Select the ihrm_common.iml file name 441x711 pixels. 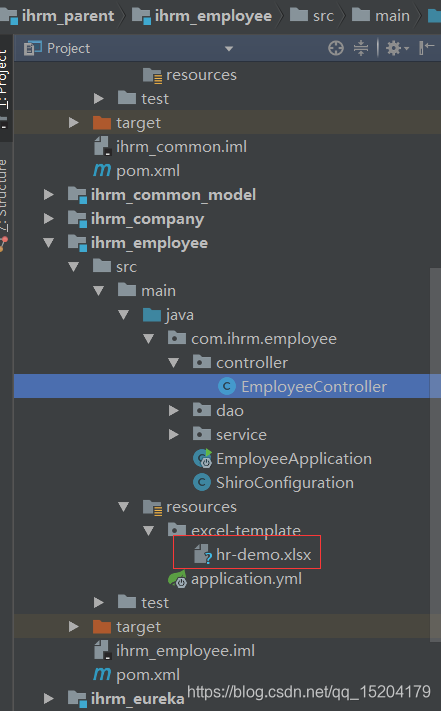tap(181, 146)
